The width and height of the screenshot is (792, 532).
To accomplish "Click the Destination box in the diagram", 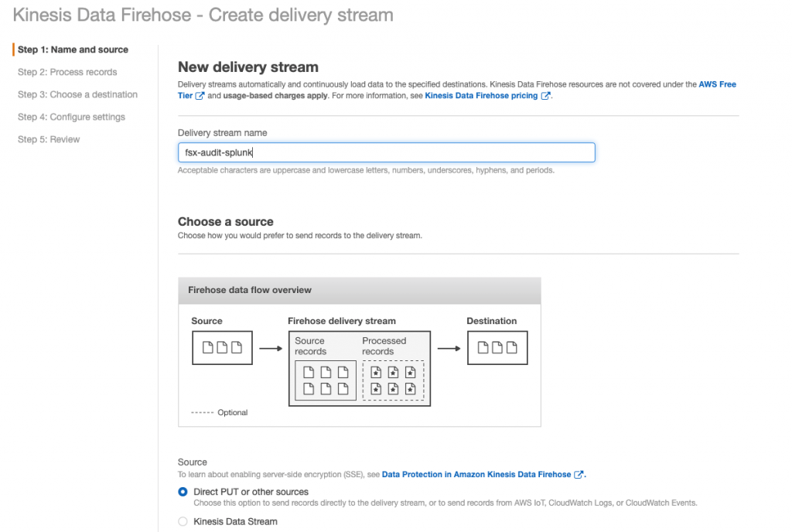I will pos(497,347).
